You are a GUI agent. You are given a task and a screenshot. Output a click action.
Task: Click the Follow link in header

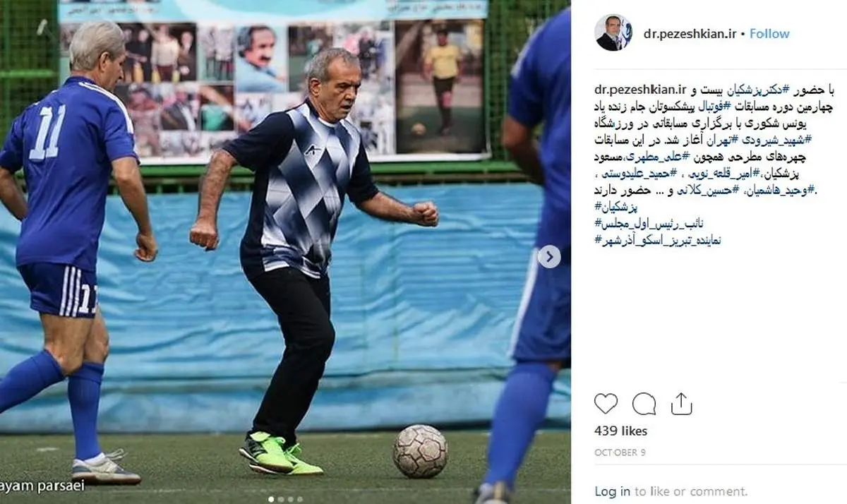[x=769, y=33]
